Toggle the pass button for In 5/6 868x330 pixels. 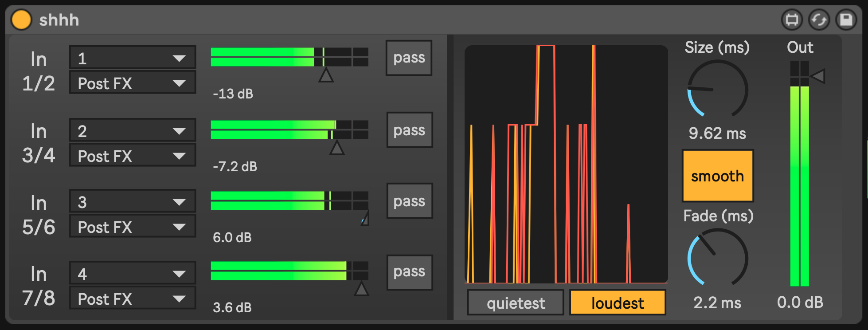[x=409, y=201]
